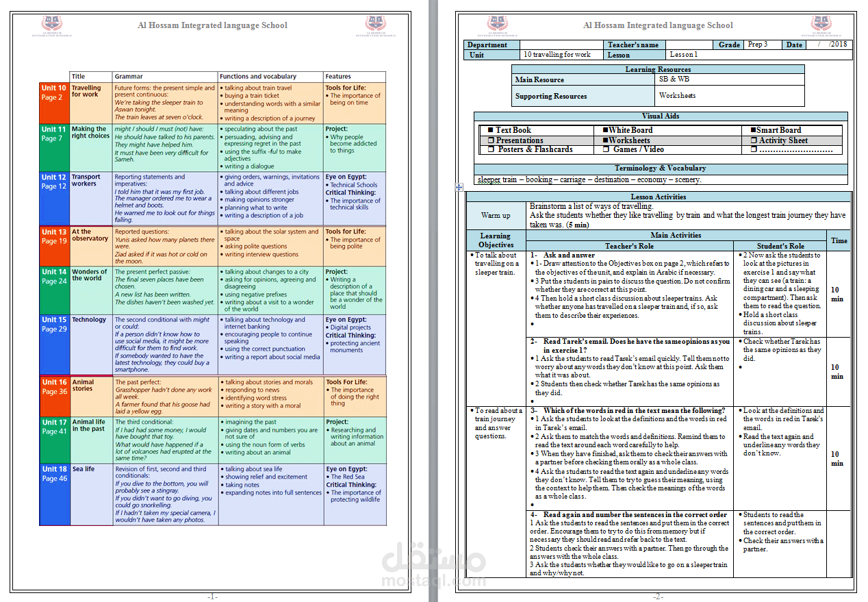Click the Warm up cell

pyautogui.click(x=496, y=216)
